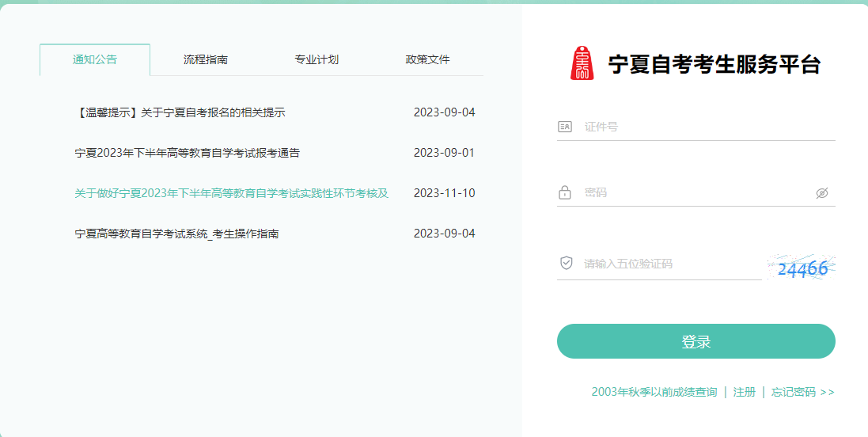Switch to the 通知公告 tab
Image resolution: width=868 pixels, height=437 pixels.
(x=95, y=60)
